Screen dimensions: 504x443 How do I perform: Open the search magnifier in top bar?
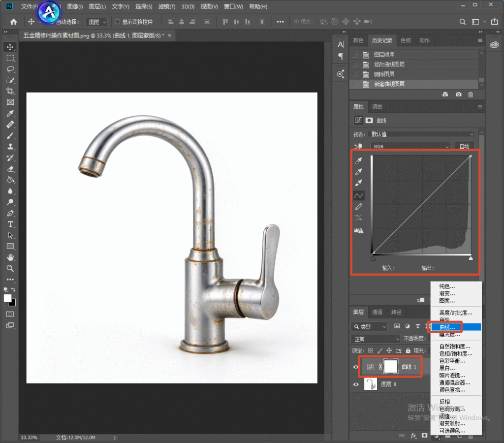point(463,22)
